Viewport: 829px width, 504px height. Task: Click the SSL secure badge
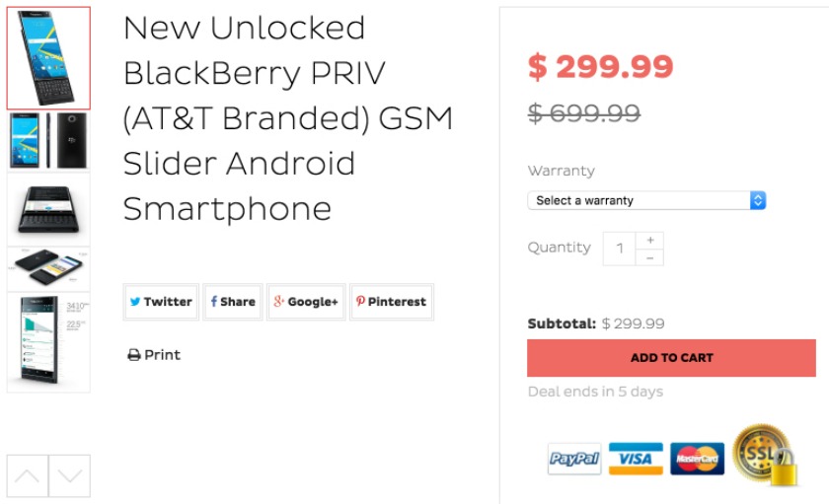coord(764,455)
